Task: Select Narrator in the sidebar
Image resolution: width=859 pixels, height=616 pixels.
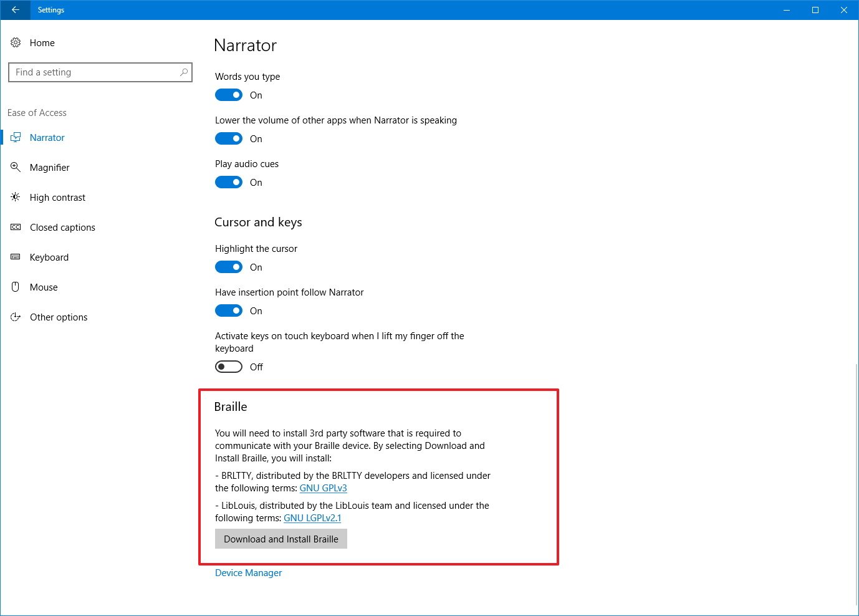Action: pos(47,138)
